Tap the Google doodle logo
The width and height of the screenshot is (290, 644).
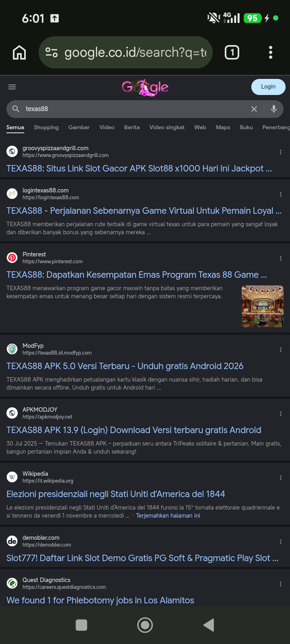point(145,87)
